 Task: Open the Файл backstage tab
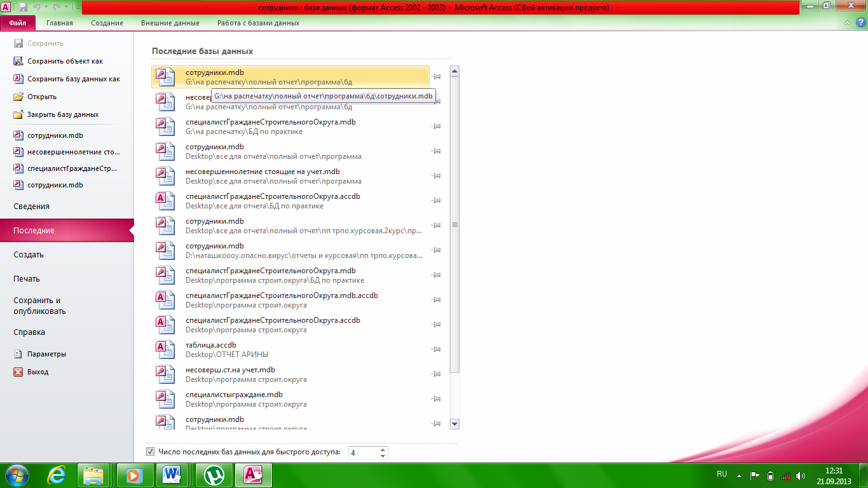click(x=18, y=23)
